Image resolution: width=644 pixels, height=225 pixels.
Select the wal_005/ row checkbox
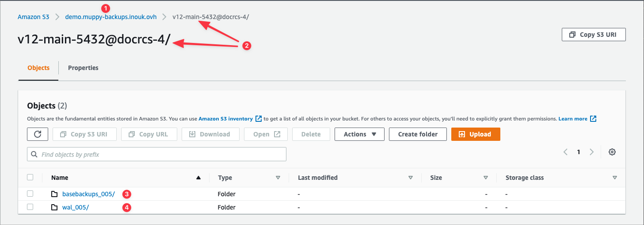[30, 207]
